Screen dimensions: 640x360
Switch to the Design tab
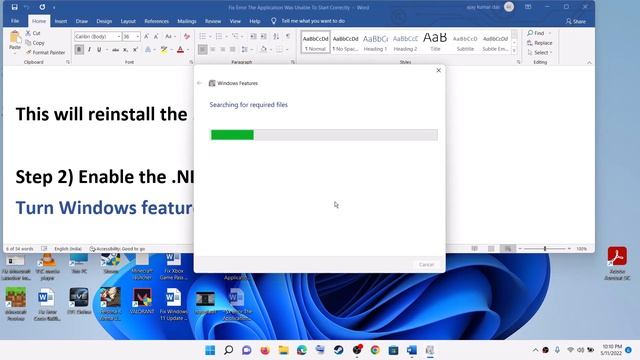(104, 21)
